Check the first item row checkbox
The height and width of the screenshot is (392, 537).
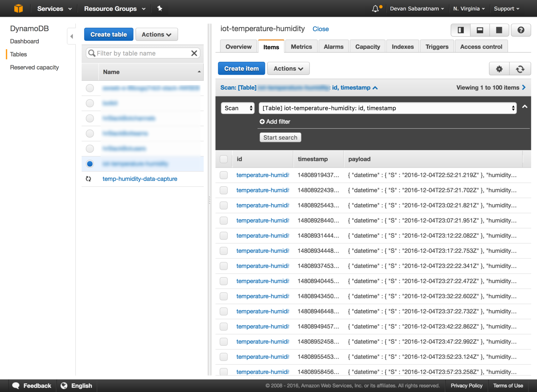click(x=224, y=175)
